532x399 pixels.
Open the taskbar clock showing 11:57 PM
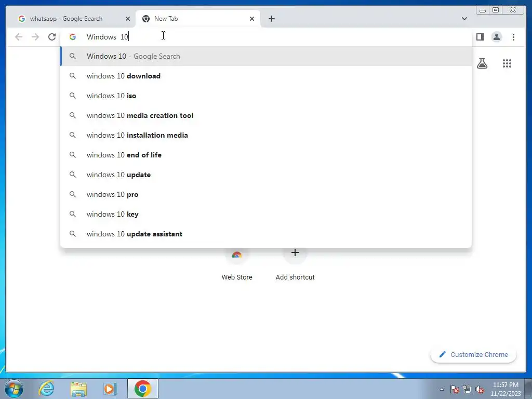point(506,389)
